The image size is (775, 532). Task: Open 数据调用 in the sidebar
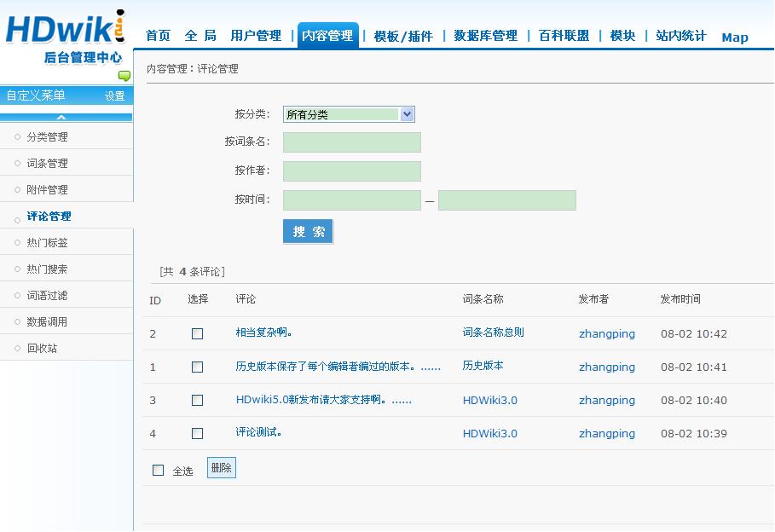point(48,322)
